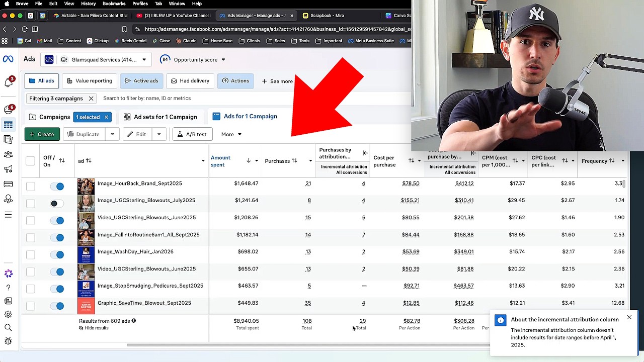The image size is (644, 362).
Task: Click the Meta logo in the sidebar
Action: point(8,59)
